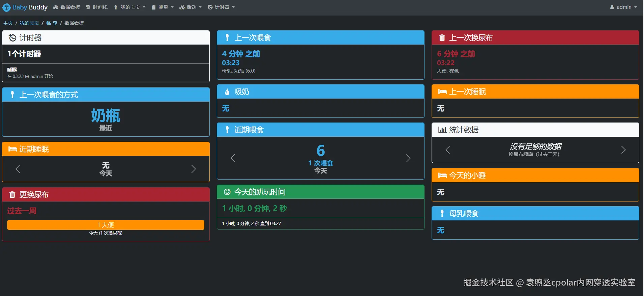
Task: Click the bar chart icon beside 统计数据
Action: tap(442, 130)
